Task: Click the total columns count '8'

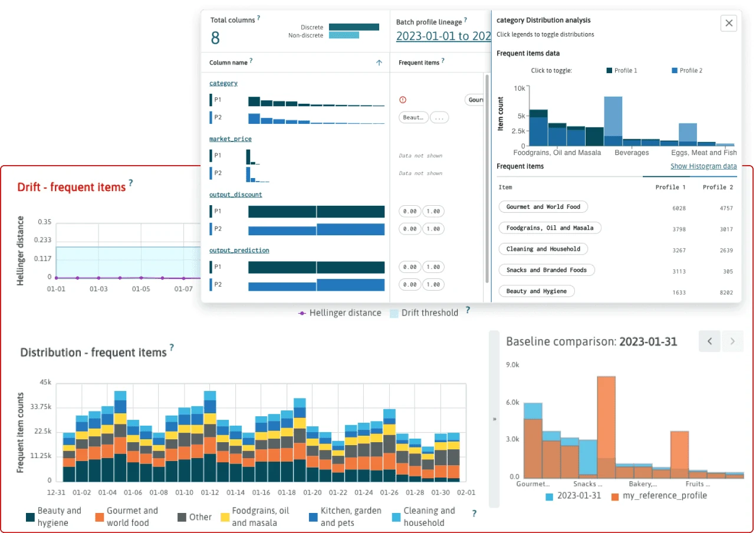Action: 215,38
